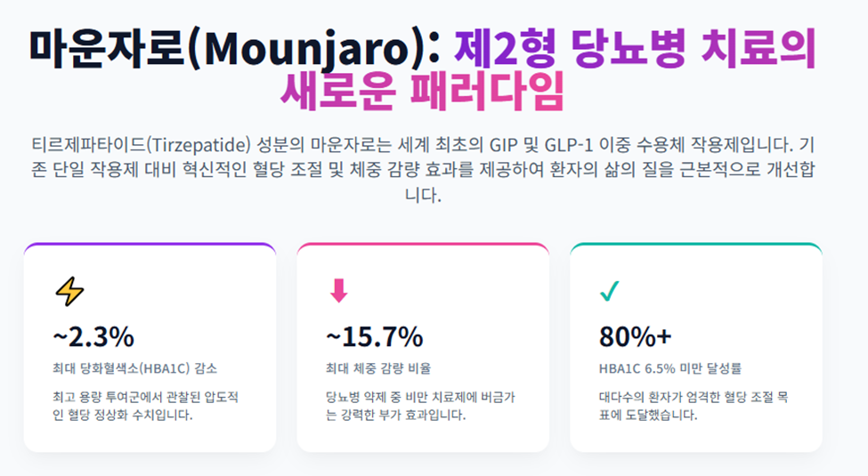
Task: Click the 제2형 당뇨병 치료의 gradient heading
Action: pos(634,49)
